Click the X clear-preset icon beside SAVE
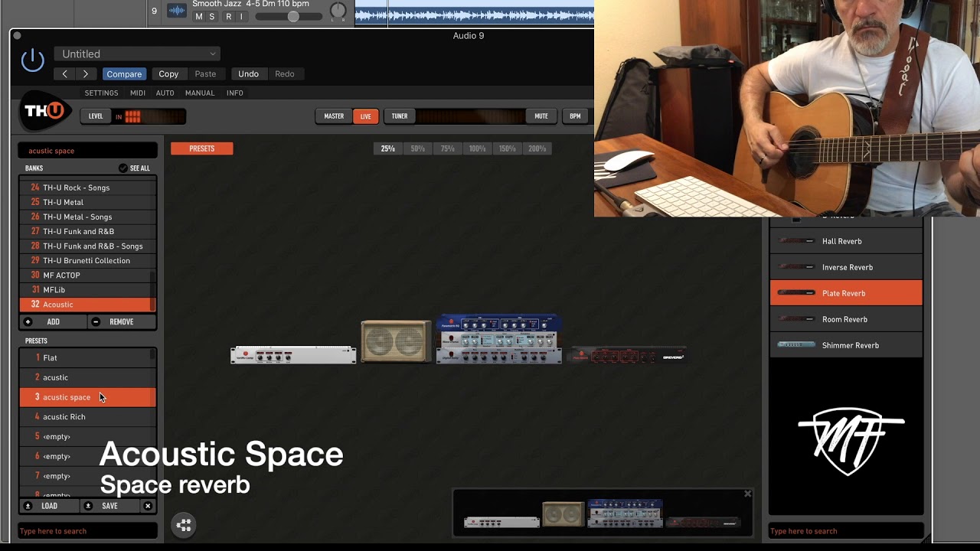This screenshot has height=551, width=980. tap(148, 506)
